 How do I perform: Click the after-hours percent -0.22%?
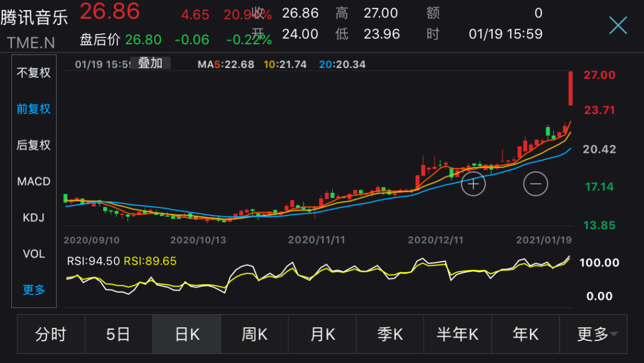(x=249, y=40)
